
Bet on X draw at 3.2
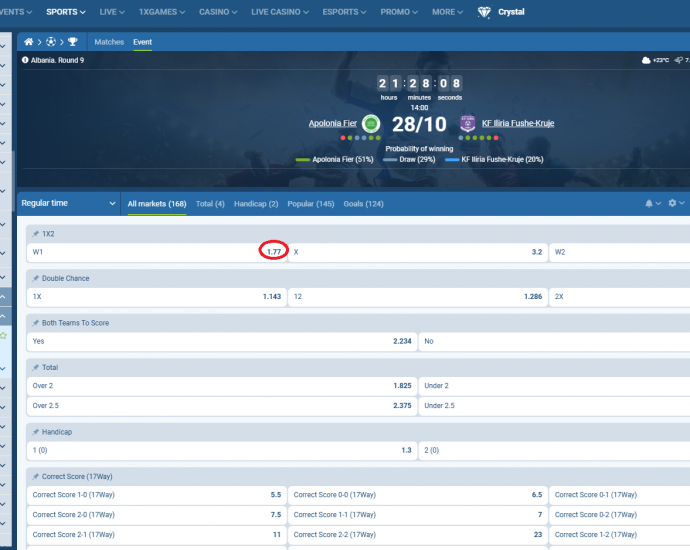[418, 252]
